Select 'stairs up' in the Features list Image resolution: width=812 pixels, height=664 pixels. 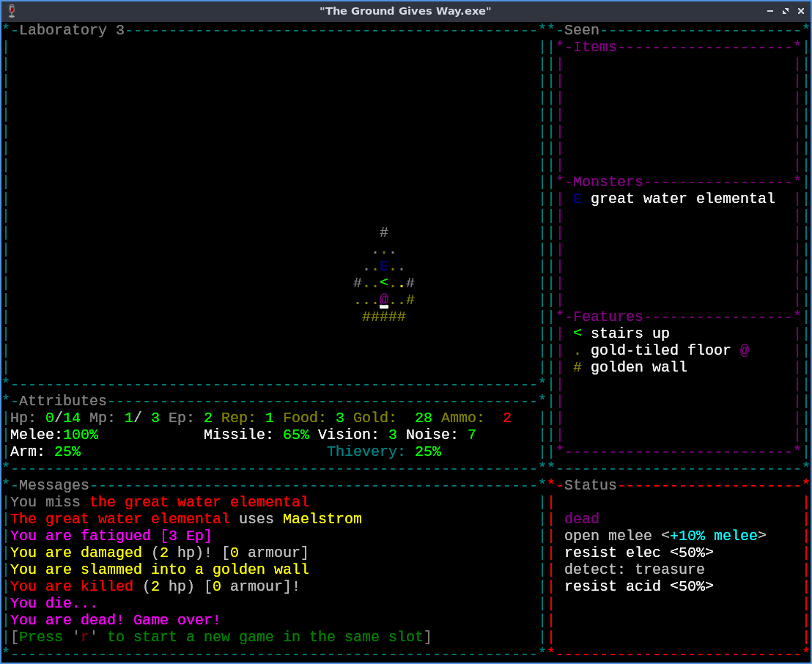click(630, 333)
